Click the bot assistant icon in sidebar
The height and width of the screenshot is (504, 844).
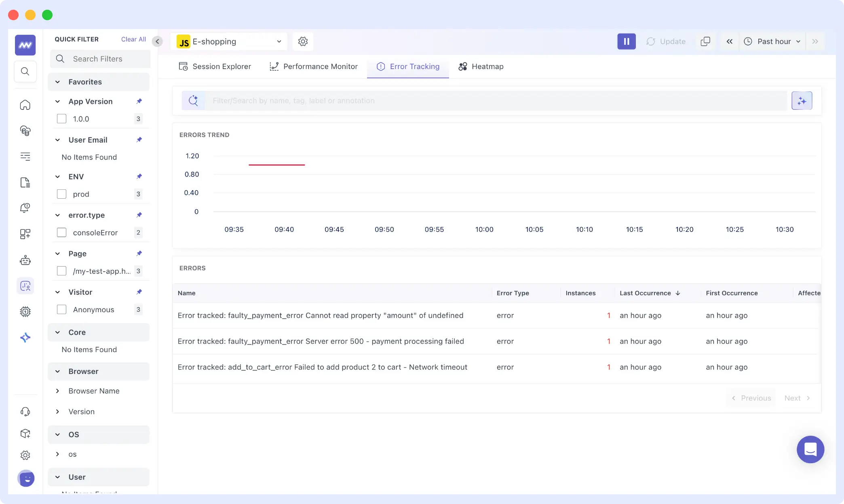(x=25, y=260)
